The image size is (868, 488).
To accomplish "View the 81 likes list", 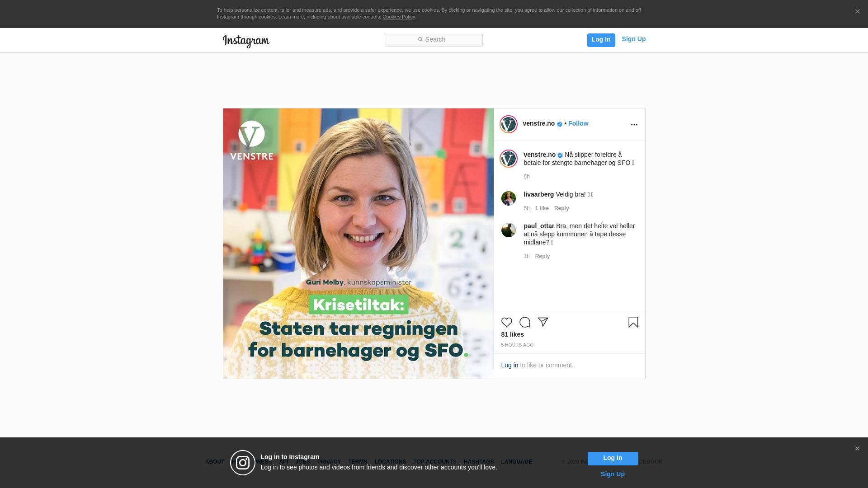I will (512, 334).
